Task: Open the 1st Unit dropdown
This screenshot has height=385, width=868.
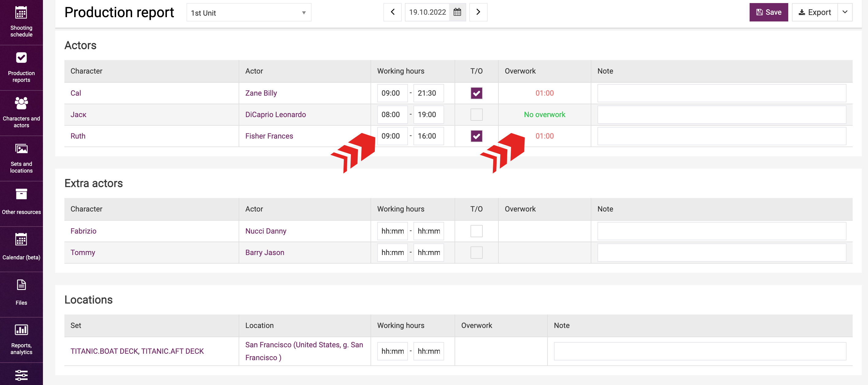Action: click(x=249, y=13)
